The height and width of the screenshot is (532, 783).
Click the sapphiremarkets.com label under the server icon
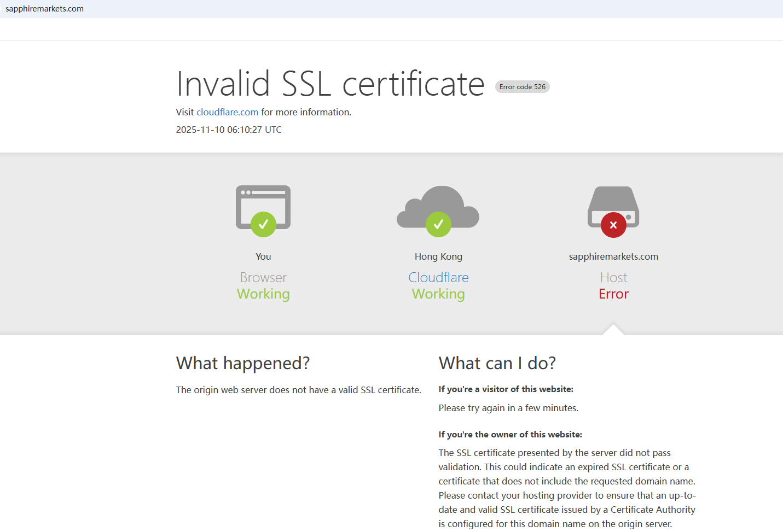pyautogui.click(x=613, y=256)
